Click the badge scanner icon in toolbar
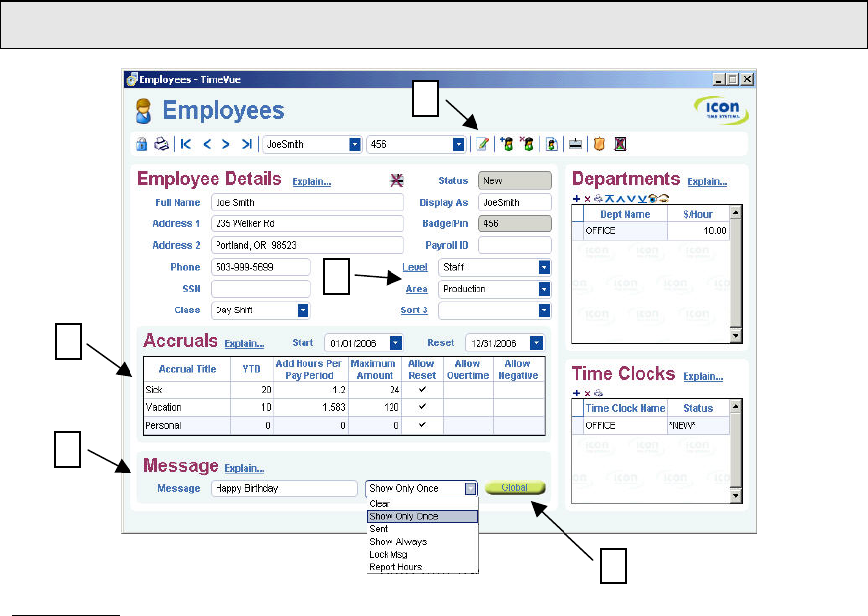Screen dimensions: 868x616 coord(575,144)
